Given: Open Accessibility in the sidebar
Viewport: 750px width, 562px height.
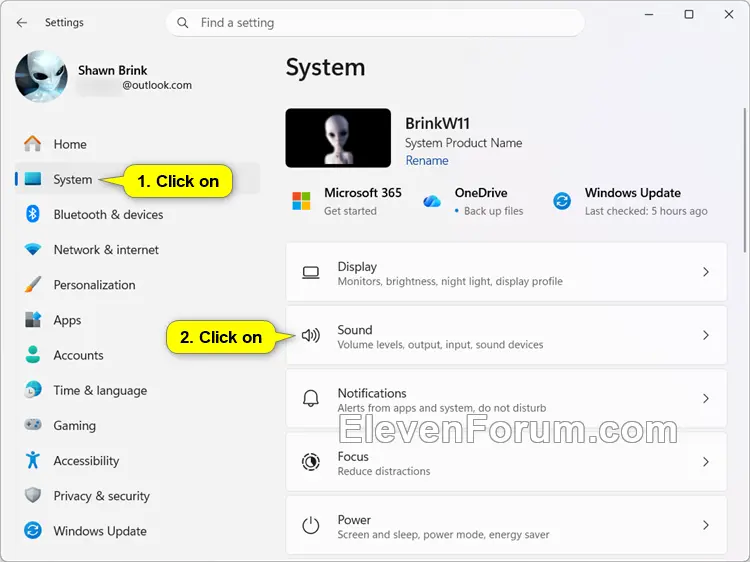Looking at the screenshot, I should (137, 461).
